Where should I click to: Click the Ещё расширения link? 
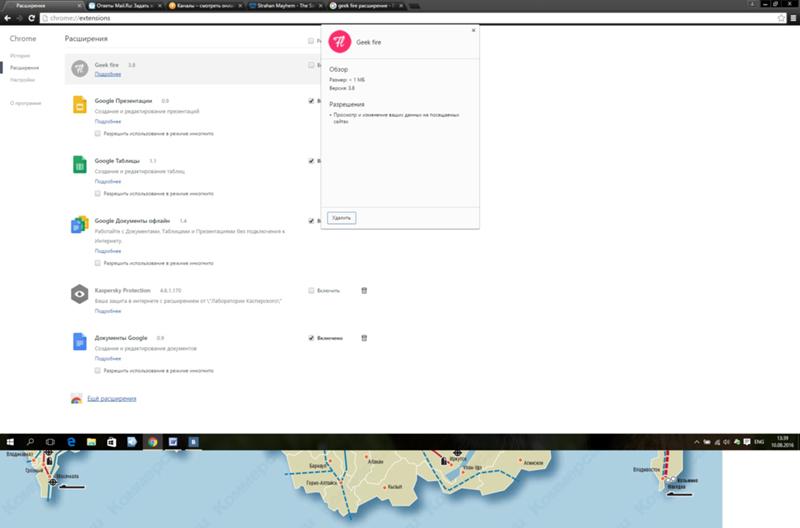[x=112, y=398]
